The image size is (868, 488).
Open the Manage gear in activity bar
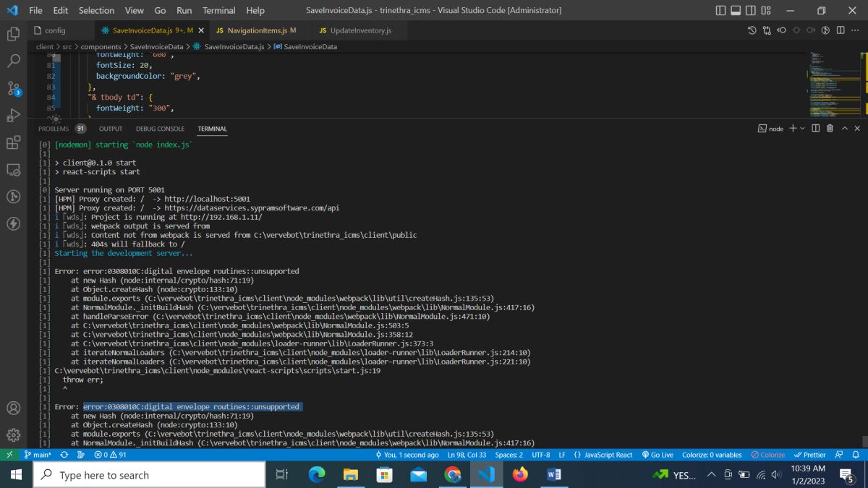pyautogui.click(x=13, y=435)
